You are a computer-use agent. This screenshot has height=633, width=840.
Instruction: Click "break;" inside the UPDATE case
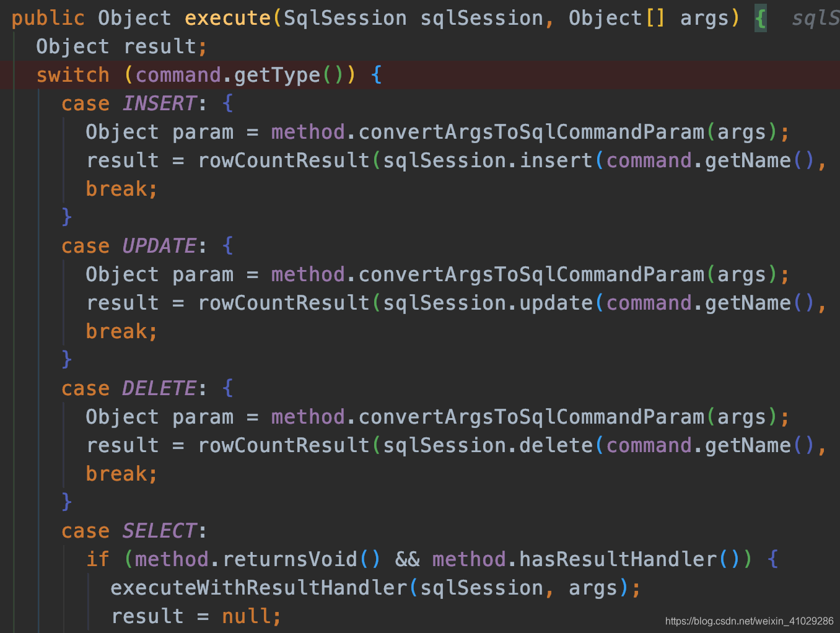[x=122, y=331]
